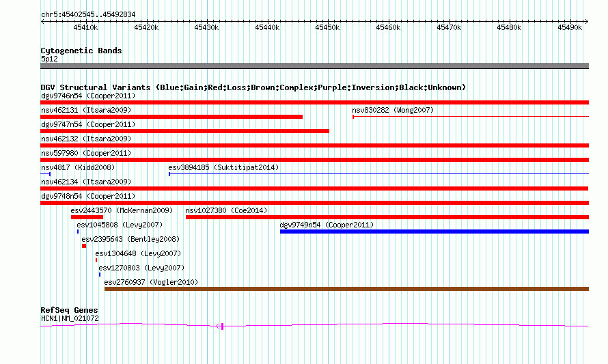This screenshot has height=364, width=608.
Task: Select the nsv462131 (Itsara2009) red loss bar
Action: (171, 117)
